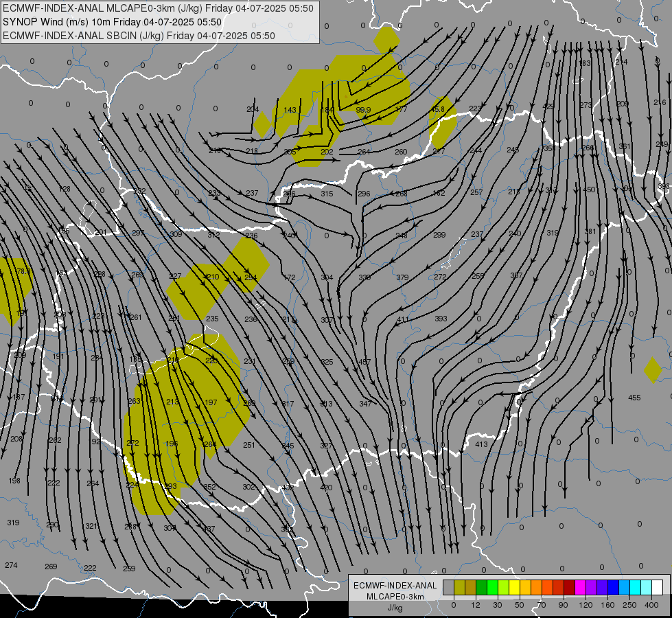672x618 pixels.
Task: Pick the bright green legend swatch
Action: coord(492,587)
